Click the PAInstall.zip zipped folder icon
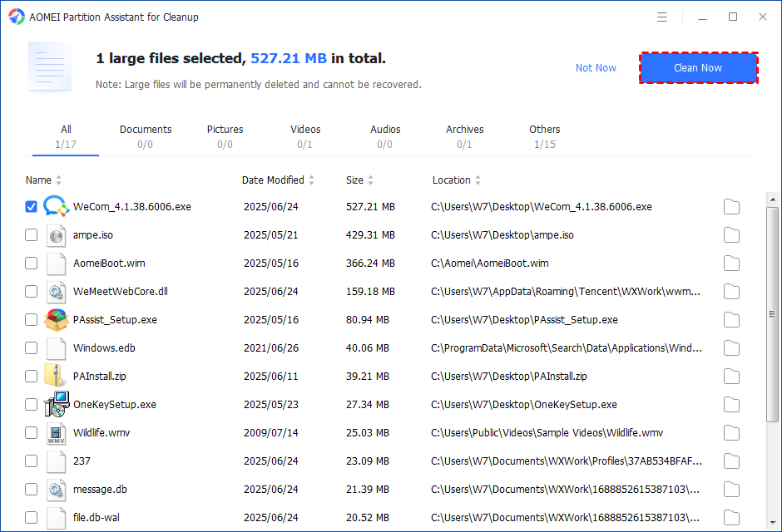This screenshot has width=782, height=532. pyautogui.click(x=54, y=376)
